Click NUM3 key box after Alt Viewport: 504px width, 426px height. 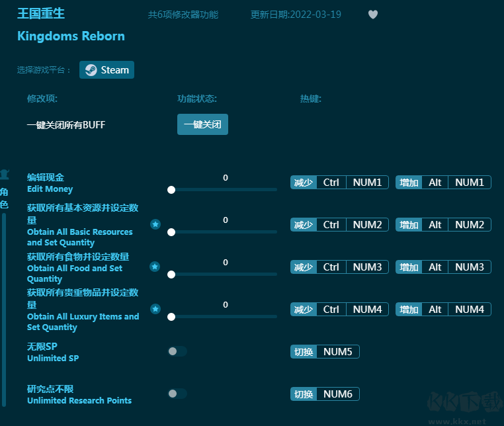(x=470, y=267)
